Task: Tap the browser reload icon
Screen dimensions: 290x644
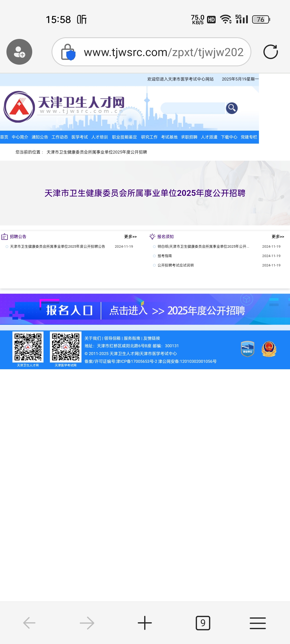Action: [270, 52]
